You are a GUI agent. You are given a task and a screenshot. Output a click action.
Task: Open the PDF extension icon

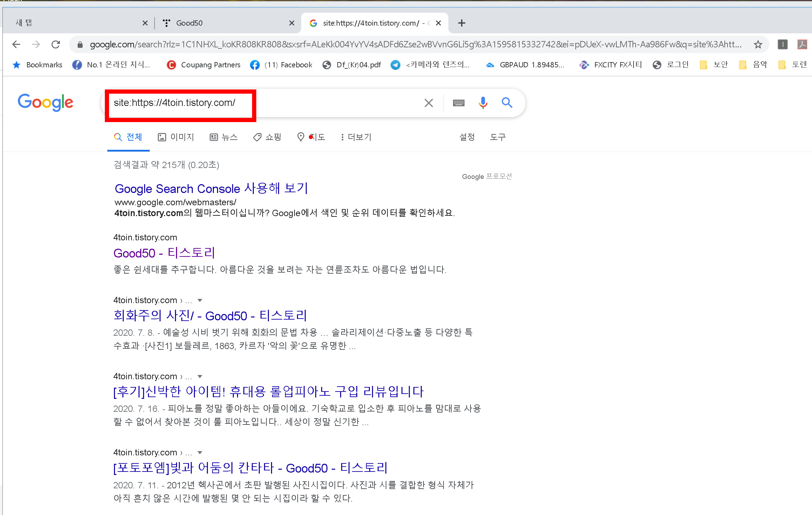[802, 45]
